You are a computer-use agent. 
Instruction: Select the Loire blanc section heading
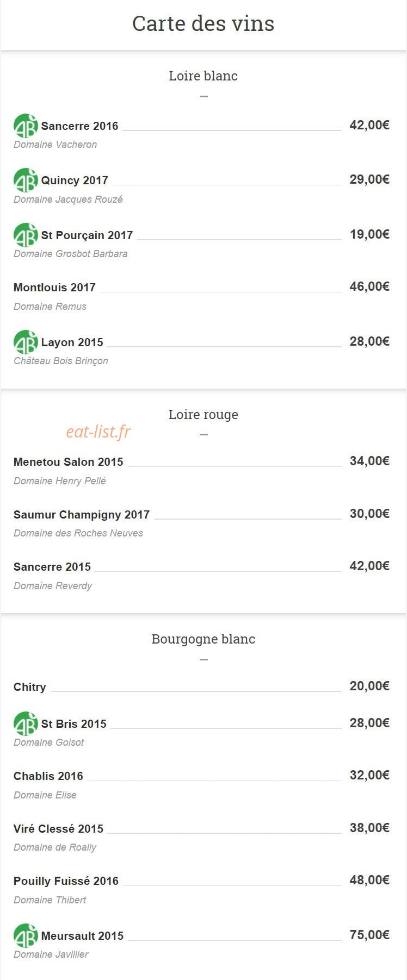pyautogui.click(x=203, y=76)
